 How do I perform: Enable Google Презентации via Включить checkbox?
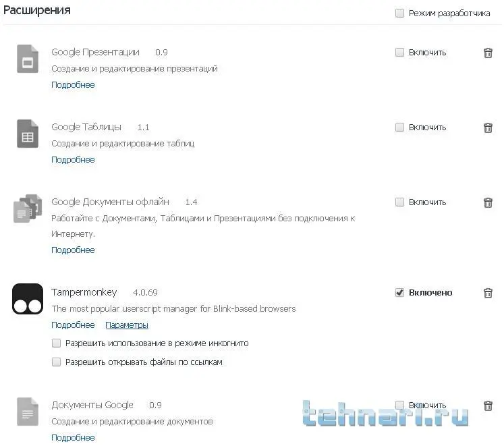(399, 53)
